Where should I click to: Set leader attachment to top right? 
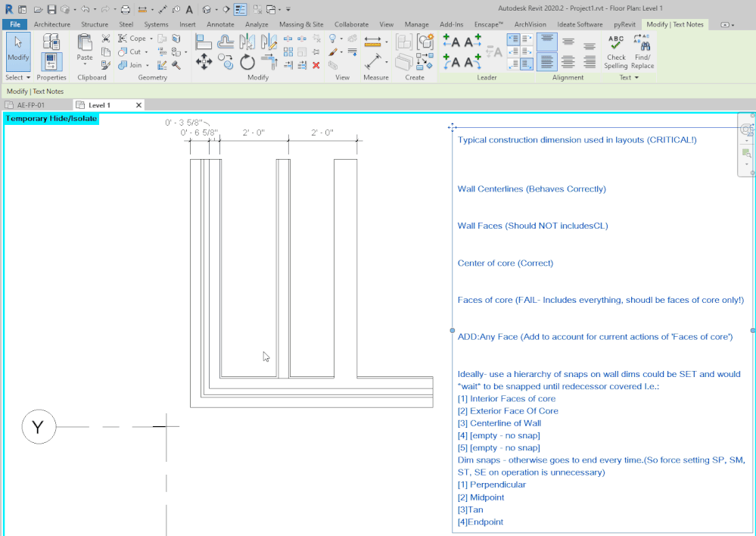click(x=527, y=39)
